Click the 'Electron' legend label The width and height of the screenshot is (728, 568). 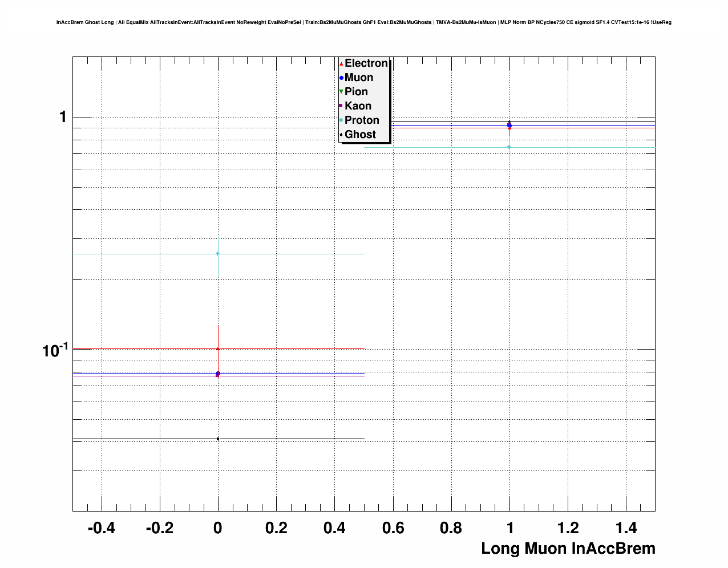pyautogui.click(x=366, y=63)
